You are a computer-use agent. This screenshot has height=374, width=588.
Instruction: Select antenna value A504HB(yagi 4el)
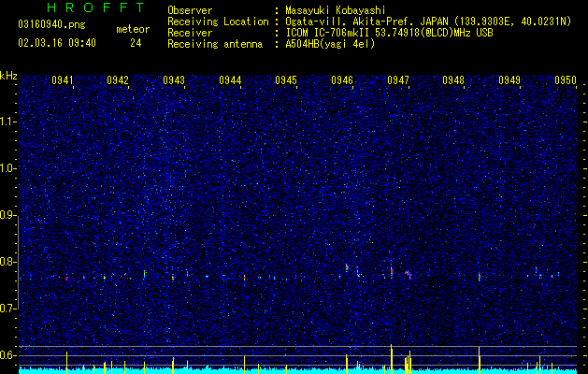click(330, 44)
